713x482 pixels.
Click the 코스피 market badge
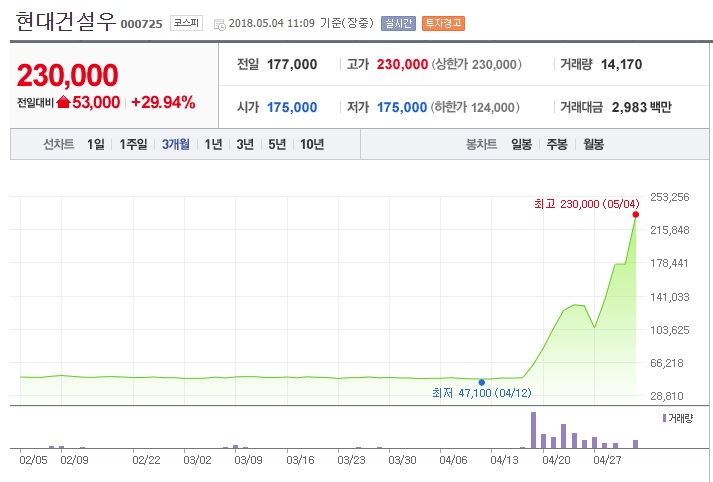pos(184,22)
